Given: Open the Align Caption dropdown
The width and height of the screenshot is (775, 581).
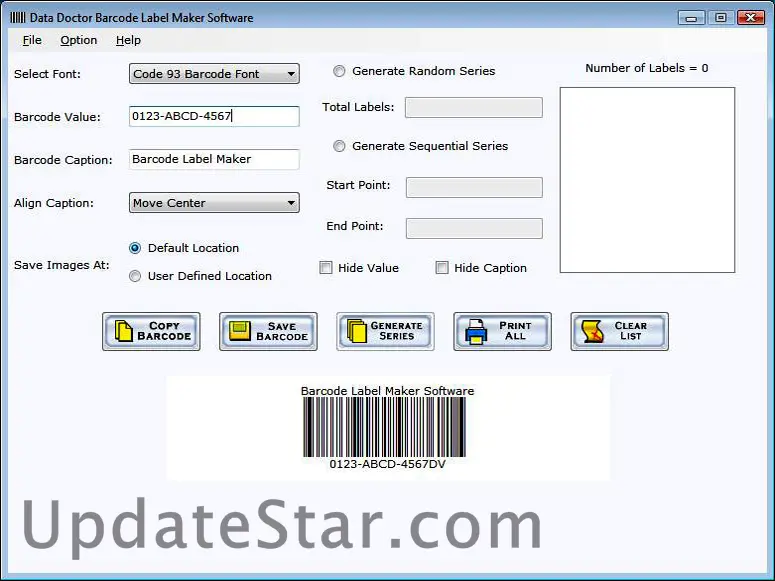Looking at the screenshot, I should click(x=214, y=203).
